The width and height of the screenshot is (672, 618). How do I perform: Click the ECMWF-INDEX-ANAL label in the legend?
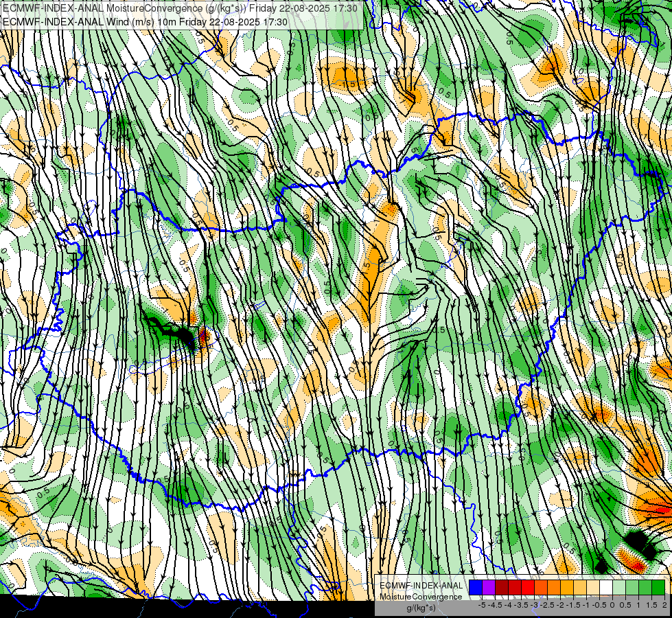(421, 586)
